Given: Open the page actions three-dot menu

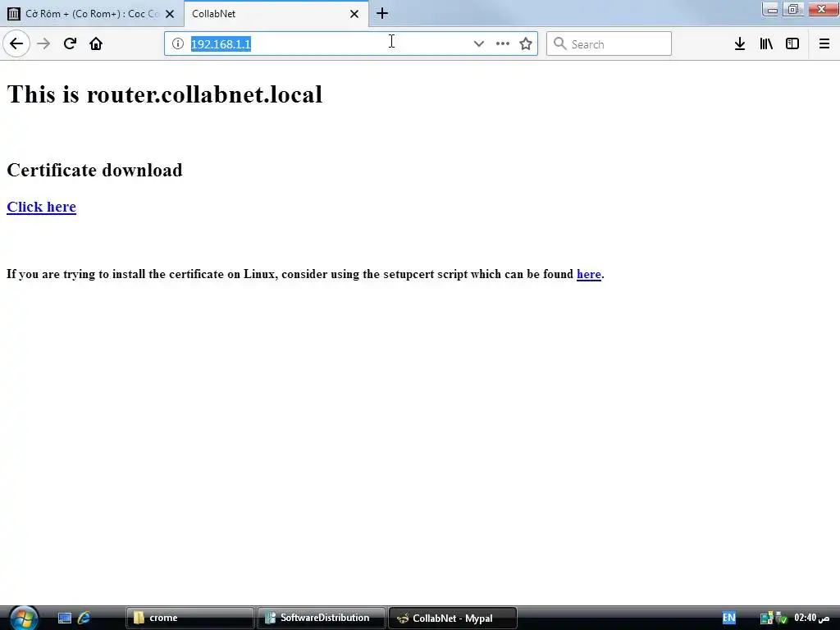Looking at the screenshot, I should (503, 44).
